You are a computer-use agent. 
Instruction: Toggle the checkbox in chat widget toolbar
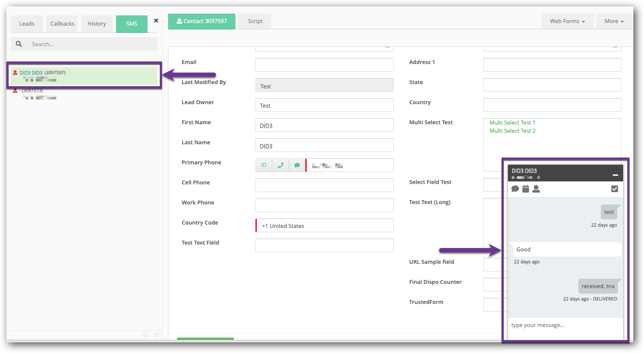point(614,189)
